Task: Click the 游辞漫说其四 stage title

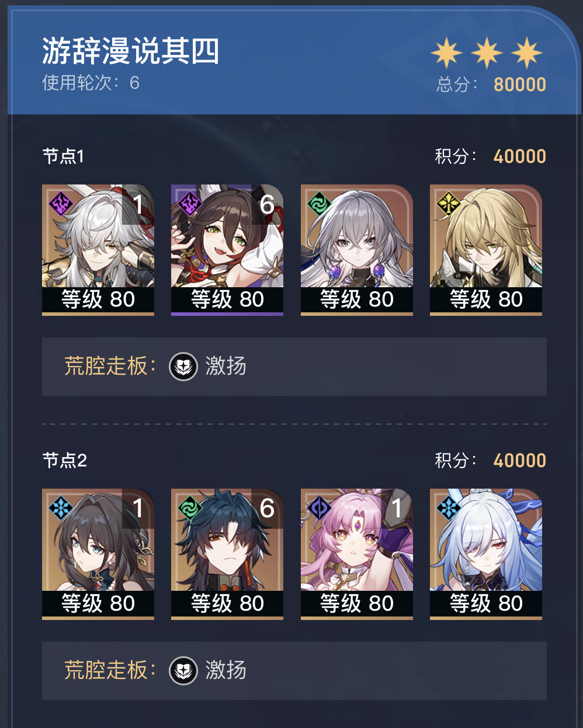Action: 131,51
